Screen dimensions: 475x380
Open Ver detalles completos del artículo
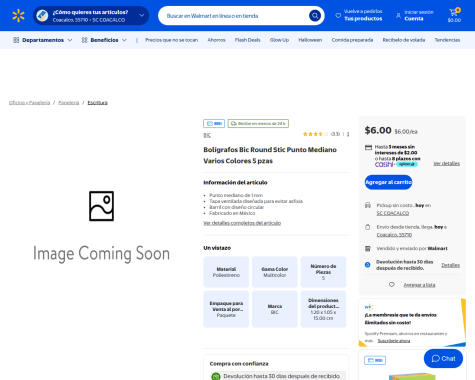[242, 223]
